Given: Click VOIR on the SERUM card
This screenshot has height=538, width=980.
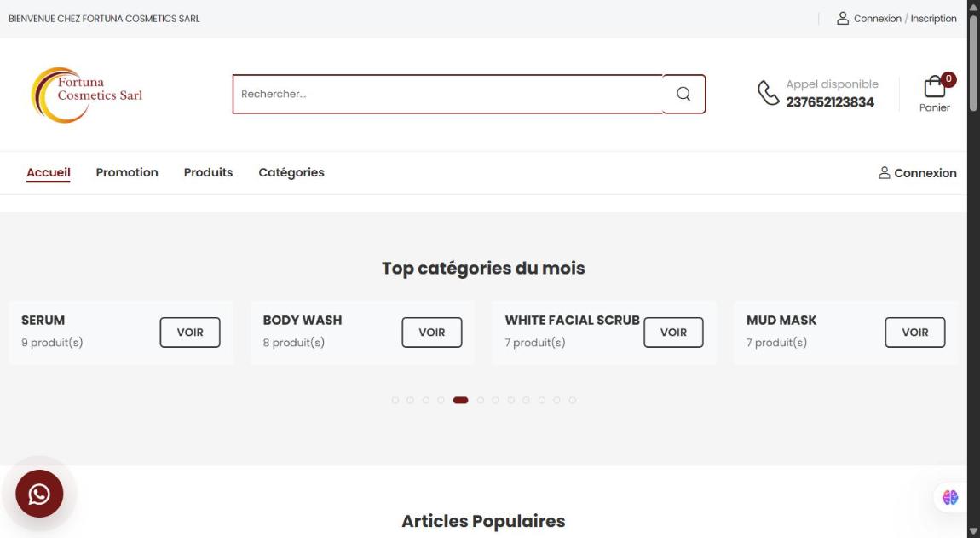Looking at the screenshot, I should click(190, 333).
